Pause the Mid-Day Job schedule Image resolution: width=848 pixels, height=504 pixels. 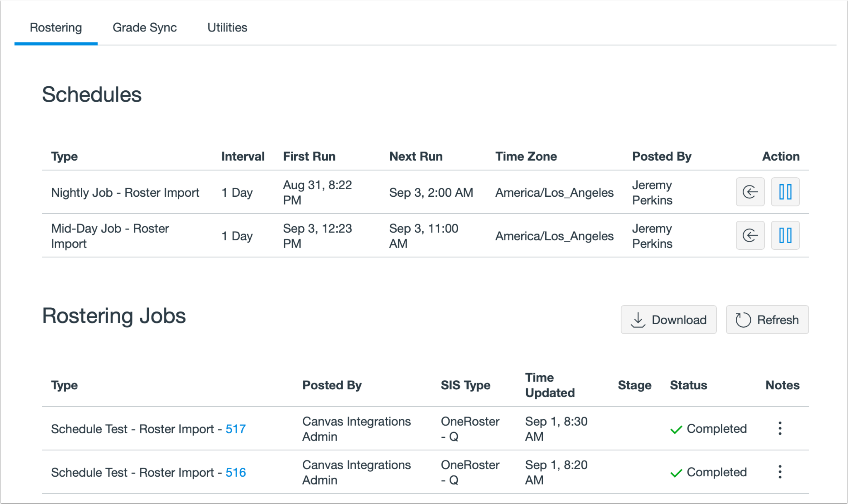785,235
